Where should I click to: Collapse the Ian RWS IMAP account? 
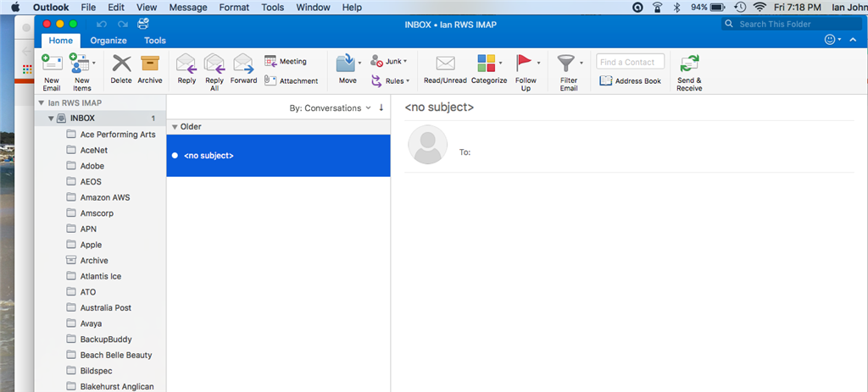point(41,102)
